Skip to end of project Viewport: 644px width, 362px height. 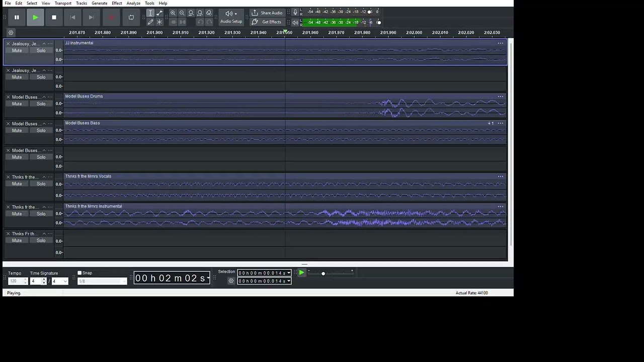pos(91,18)
